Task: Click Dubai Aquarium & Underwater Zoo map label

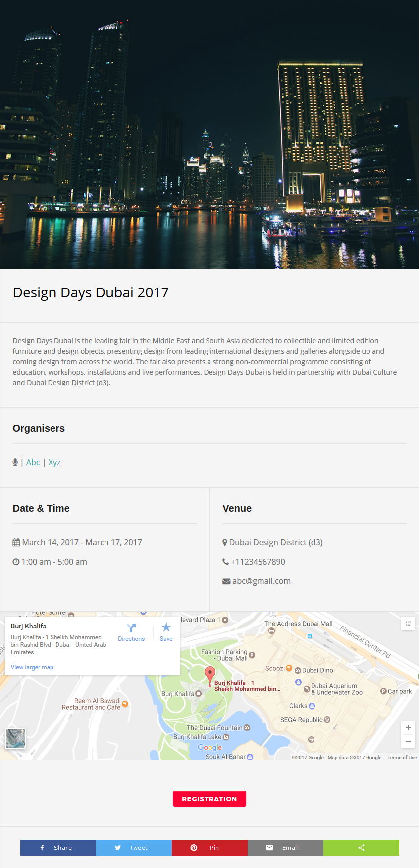Action: (337, 689)
